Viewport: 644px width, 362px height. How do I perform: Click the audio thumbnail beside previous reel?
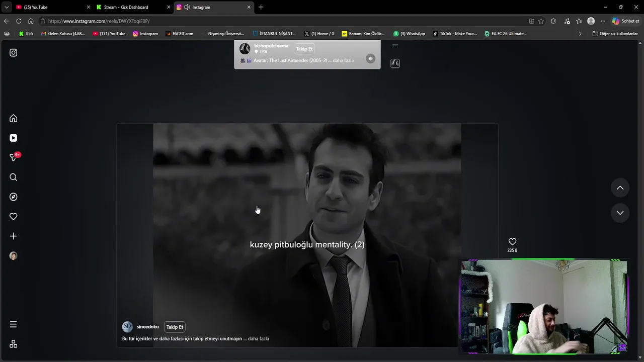coord(395,63)
